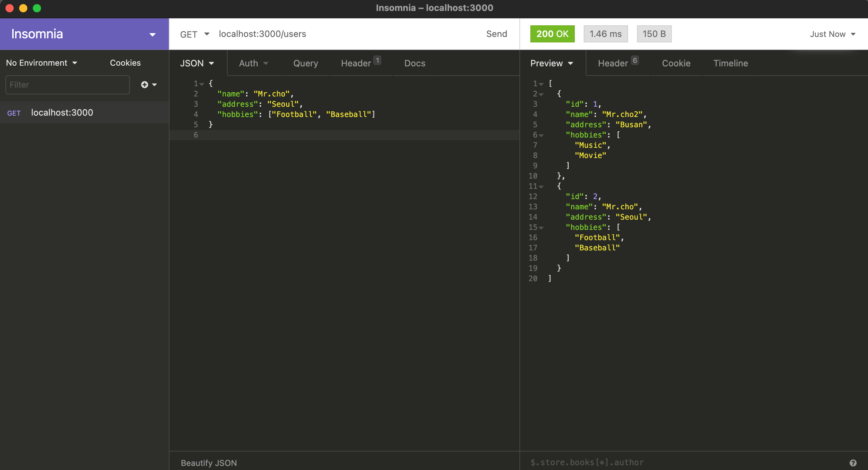Screen dimensions: 868x470
Task: Collapse second user object on line 11
Action: 541,187
